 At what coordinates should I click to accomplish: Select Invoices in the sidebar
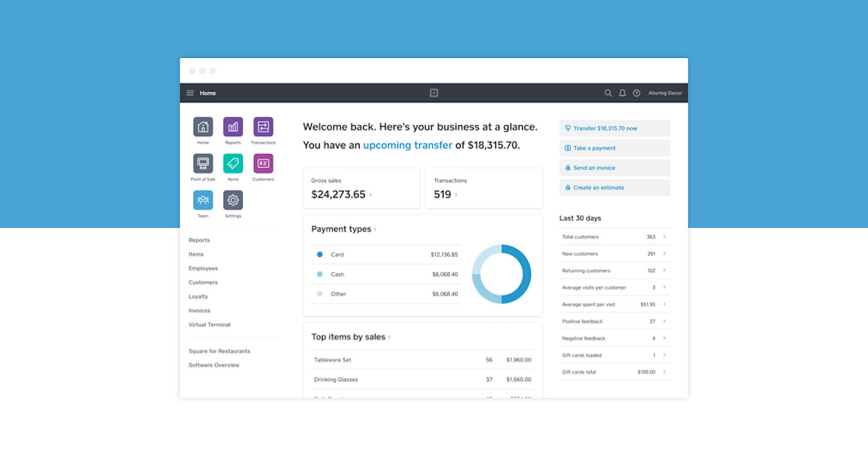click(201, 310)
